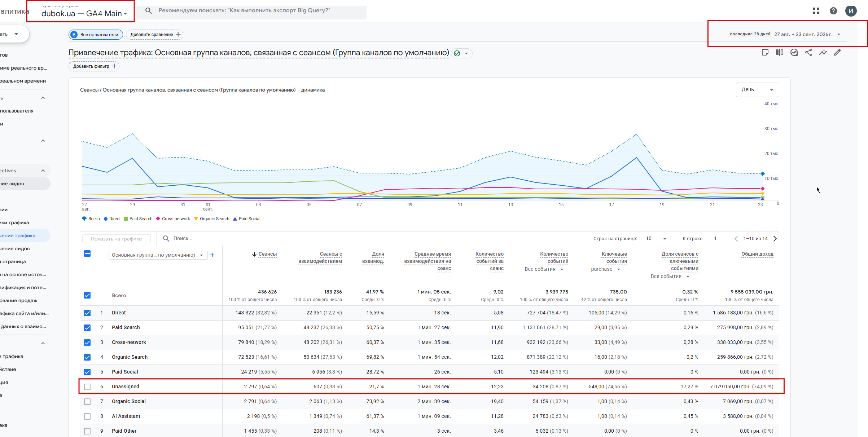Click the compare columns icon
The image size is (868, 437).
pos(780,53)
